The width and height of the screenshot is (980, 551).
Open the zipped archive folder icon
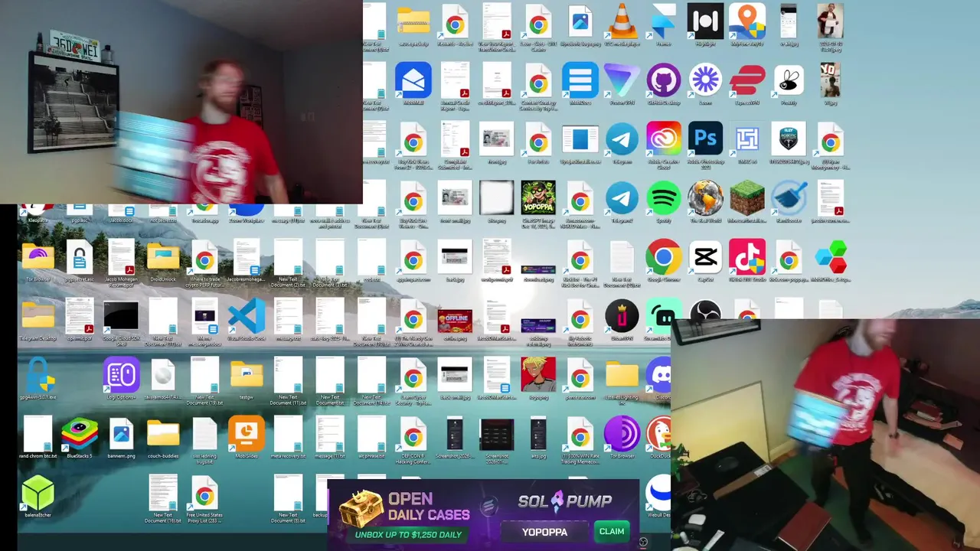pyautogui.click(x=413, y=21)
